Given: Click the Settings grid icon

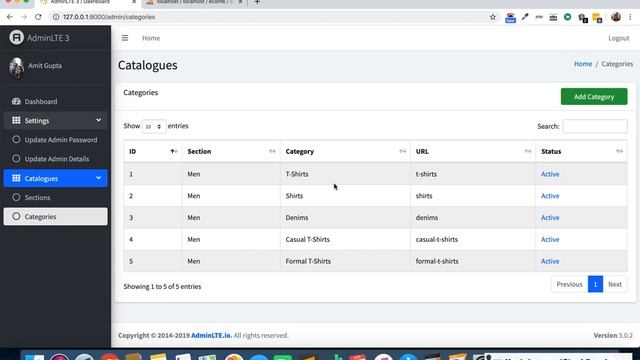Looking at the screenshot, I should click(x=16, y=120).
